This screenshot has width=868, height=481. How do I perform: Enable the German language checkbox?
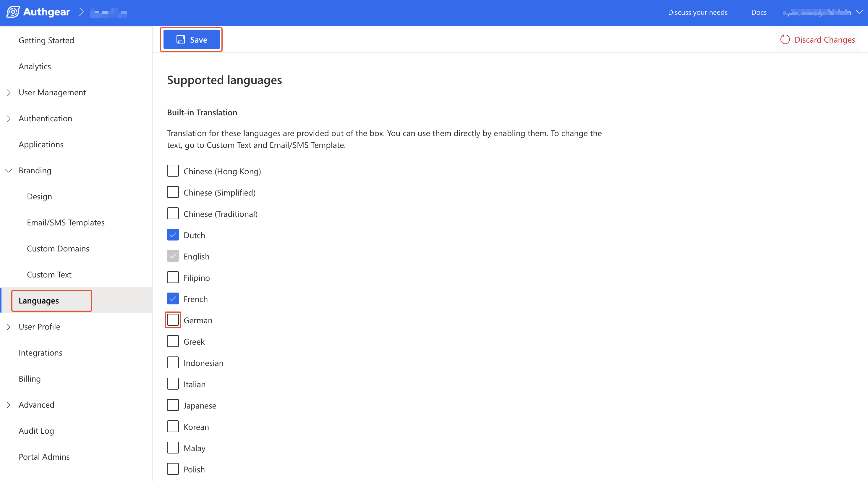(x=173, y=320)
